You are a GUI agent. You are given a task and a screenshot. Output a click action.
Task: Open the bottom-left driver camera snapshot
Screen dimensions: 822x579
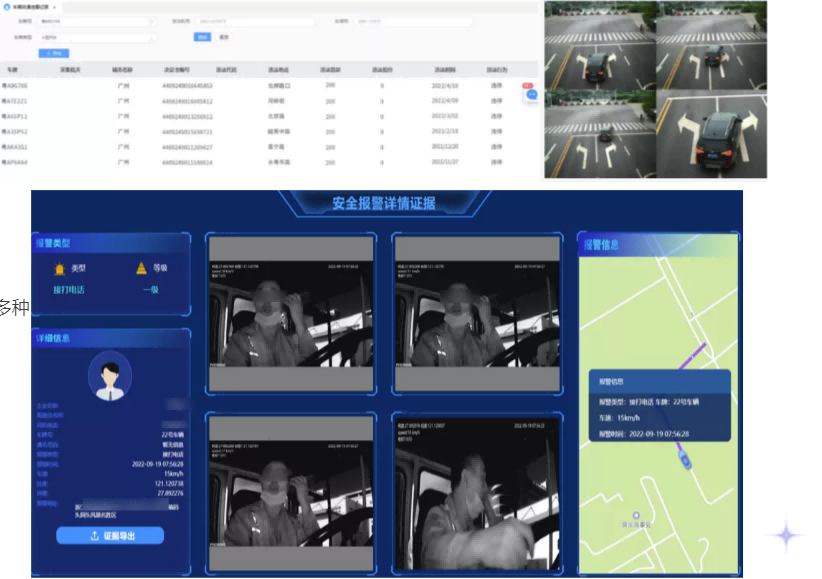tap(291, 494)
